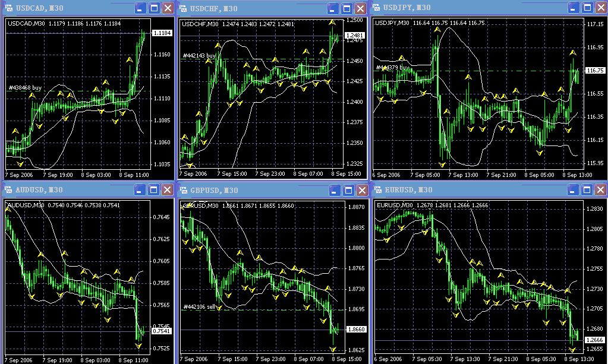Select the #442106 sell order label in GBPUSD
This screenshot has width=608, height=364.
pyautogui.click(x=199, y=306)
